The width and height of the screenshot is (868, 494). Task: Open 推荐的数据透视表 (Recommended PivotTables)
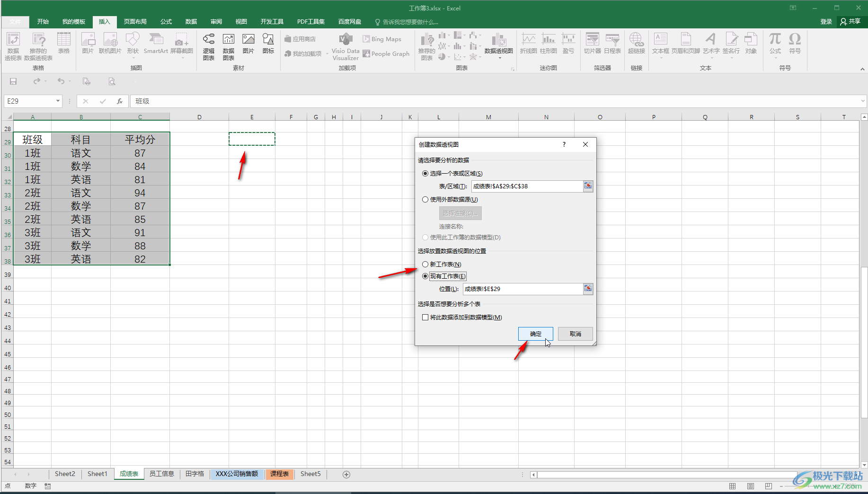tap(38, 46)
